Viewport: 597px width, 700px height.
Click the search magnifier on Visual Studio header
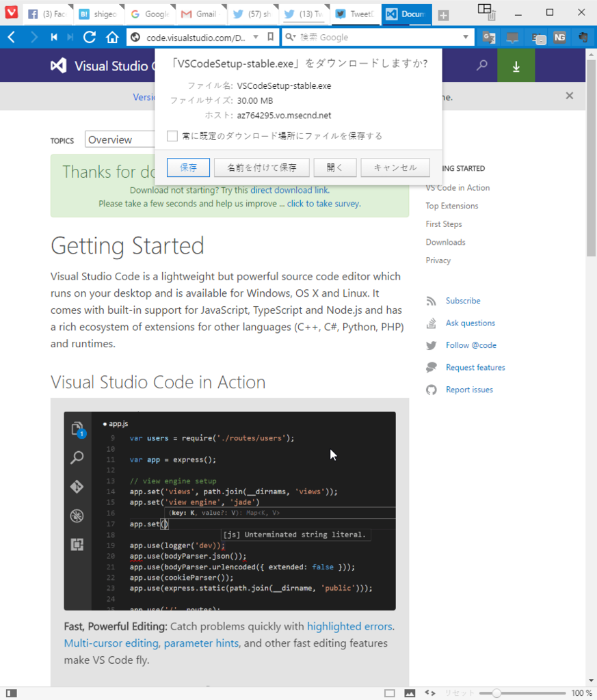coord(482,66)
